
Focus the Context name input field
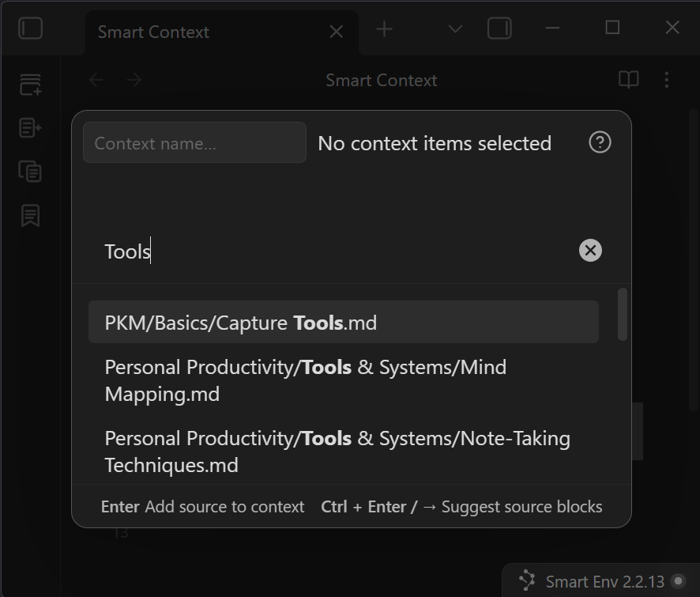pos(194,143)
